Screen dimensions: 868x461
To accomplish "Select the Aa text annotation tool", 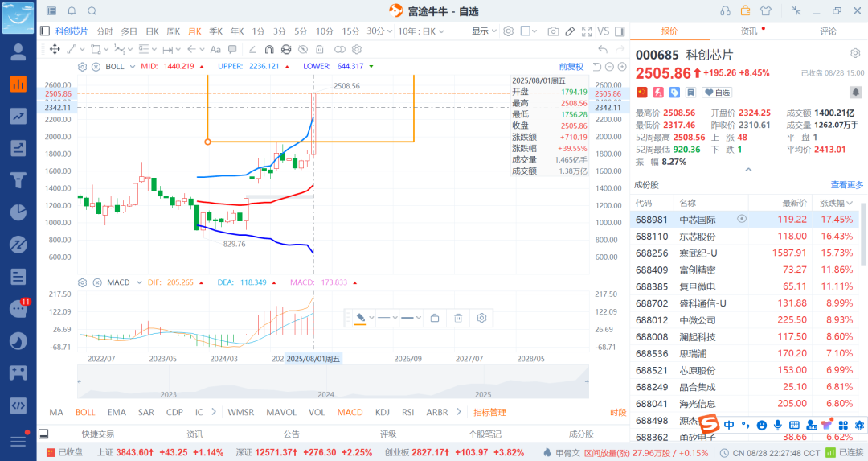I will tap(216, 49).
